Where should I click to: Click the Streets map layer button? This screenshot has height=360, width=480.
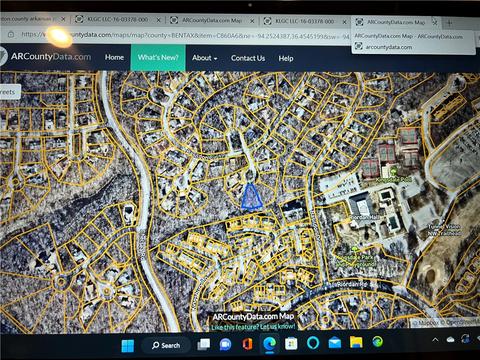coord(9,92)
